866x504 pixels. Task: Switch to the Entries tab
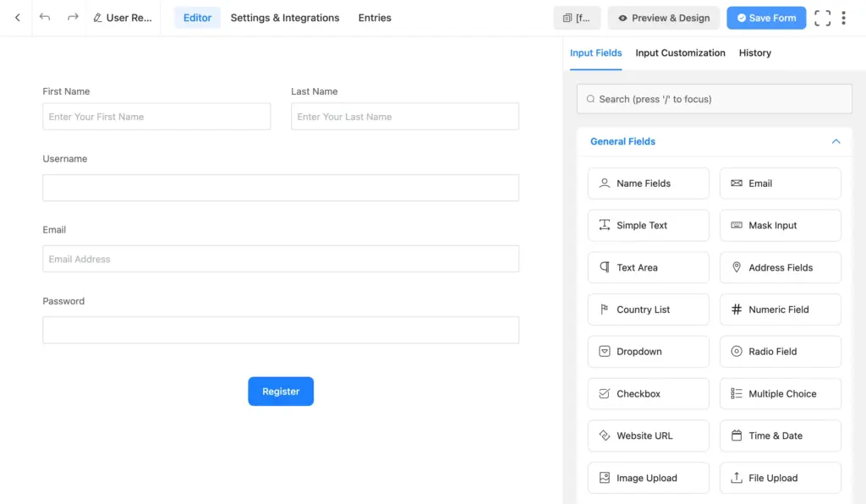[375, 18]
